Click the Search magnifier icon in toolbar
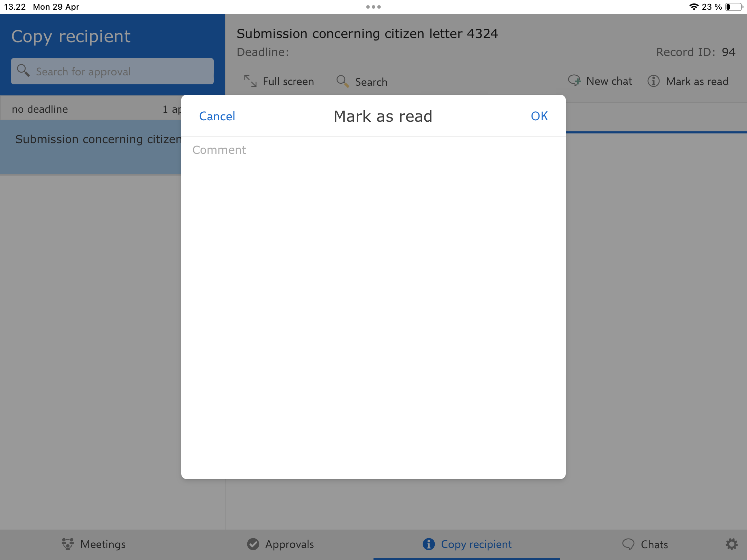This screenshot has width=747, height=560. click(342, 81)
